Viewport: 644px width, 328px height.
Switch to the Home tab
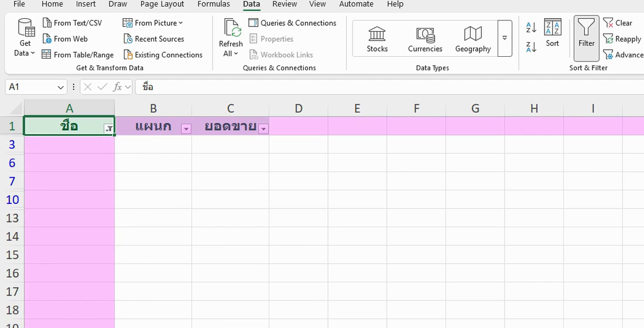coord(52,4)
